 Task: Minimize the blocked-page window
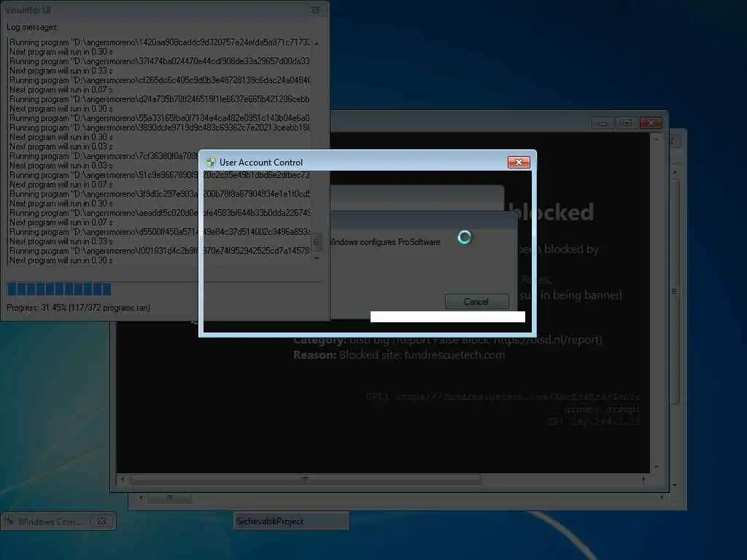click(x=602, y=123)
